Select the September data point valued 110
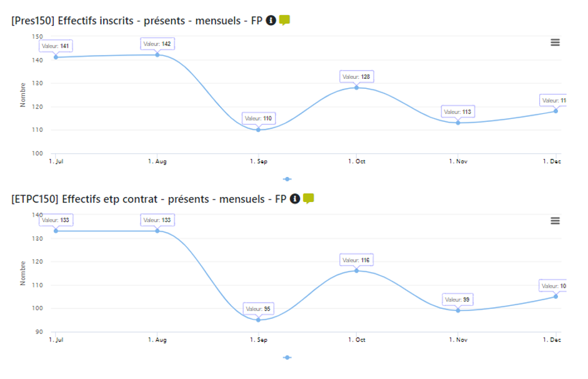The height and width of the screenshot is (379, 588). (259, 129)
